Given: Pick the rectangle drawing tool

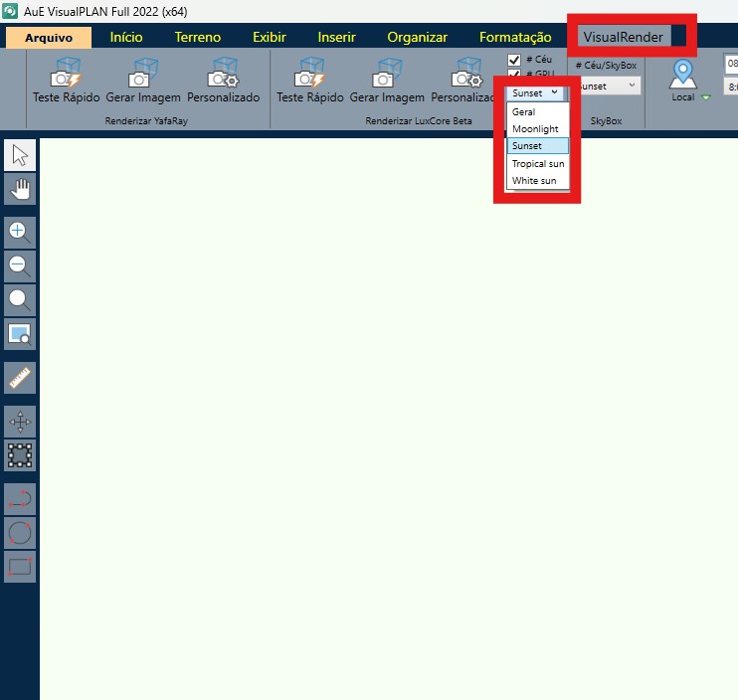Looking at the screenshot, I should pos(20,567).
